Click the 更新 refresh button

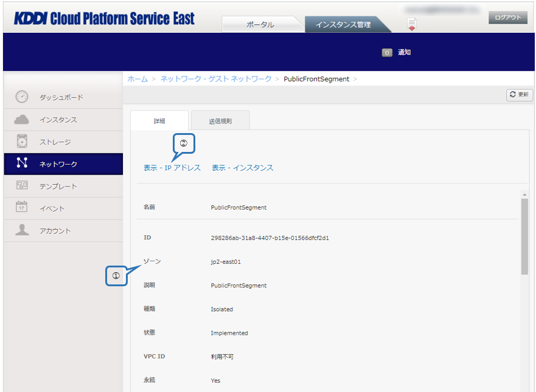pyautogui.click(x=519, y=95)
